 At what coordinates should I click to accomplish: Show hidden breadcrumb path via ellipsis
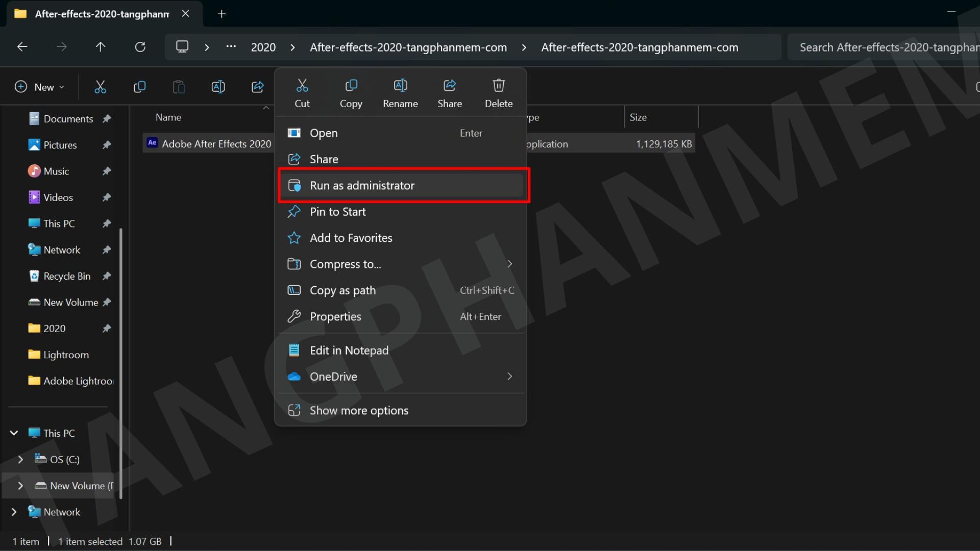(x=231, y=47)
